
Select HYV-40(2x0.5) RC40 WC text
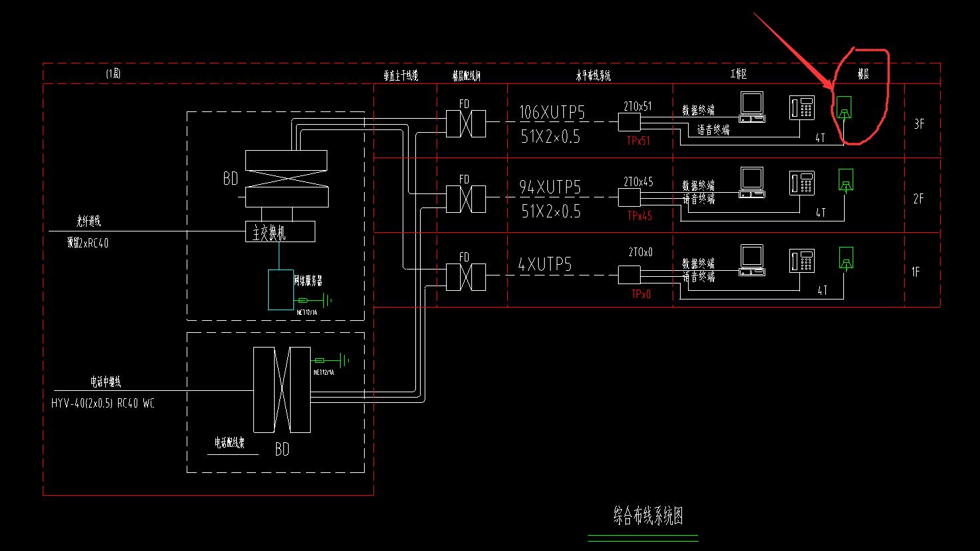tap(103, 404)
